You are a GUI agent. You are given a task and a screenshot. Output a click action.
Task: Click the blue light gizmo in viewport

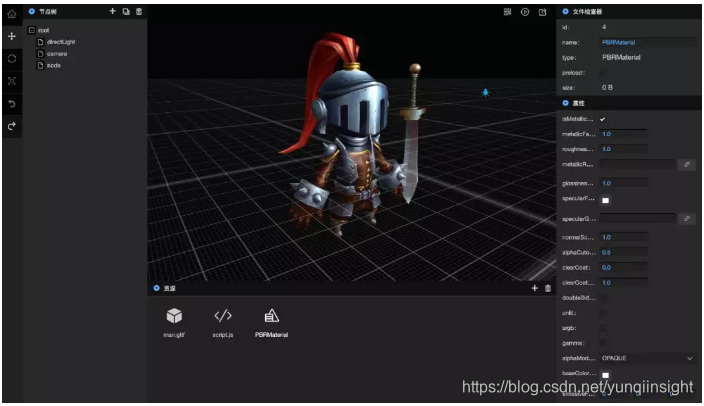(x=485, y=93)
